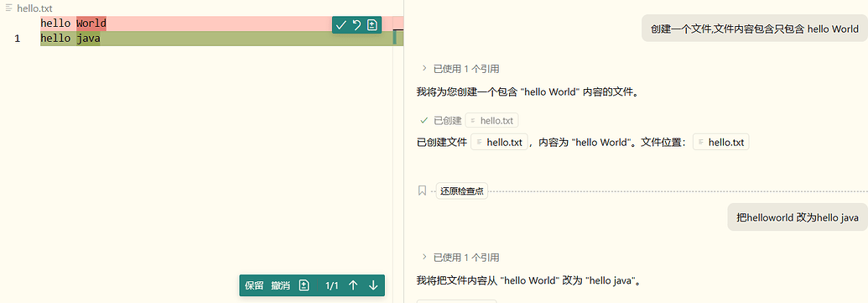The width and height of the screenshot is (868, 303).
Task: Keep changes with the 保留 button
Action: click(254, 285)
